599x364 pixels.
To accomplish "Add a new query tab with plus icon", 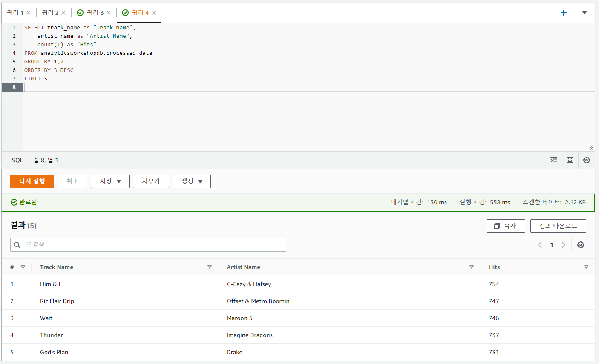I will [564, 13].
